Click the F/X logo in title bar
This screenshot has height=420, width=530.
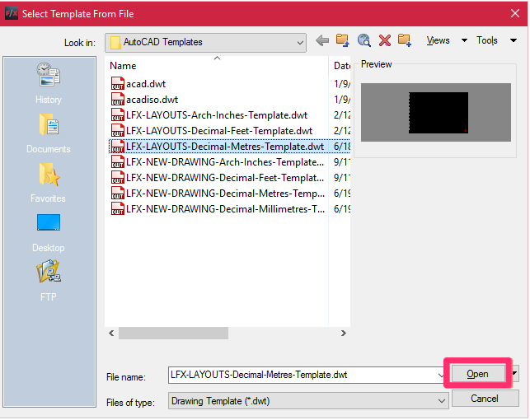12,13
